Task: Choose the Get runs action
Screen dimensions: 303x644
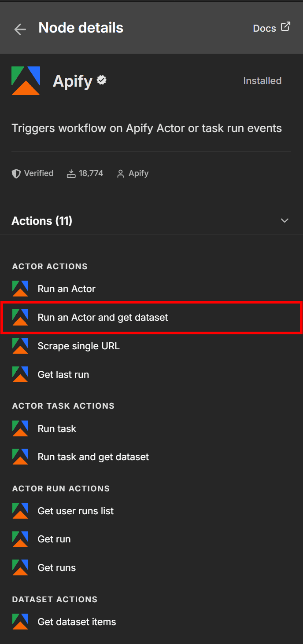Action: point(151,568)
